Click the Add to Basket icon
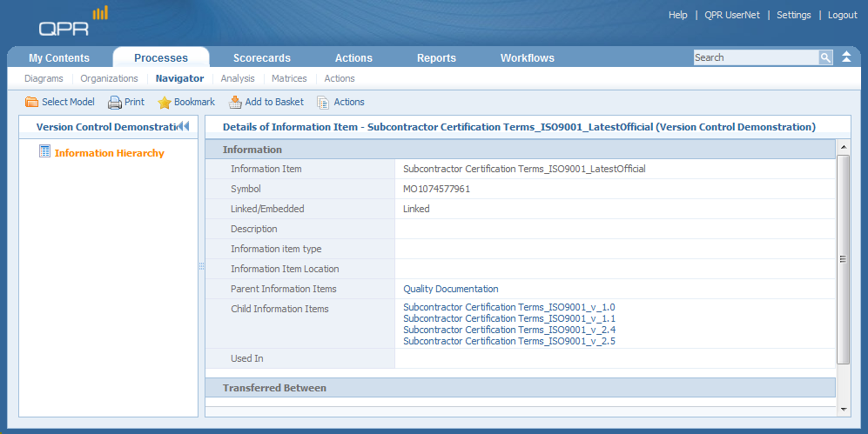Viewport: 868px width, 434px height. click(x=235, y=103)
